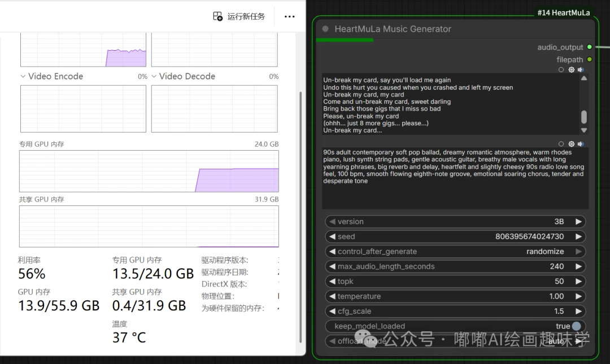Click the filepath output connector dot

tap(590, 59)
